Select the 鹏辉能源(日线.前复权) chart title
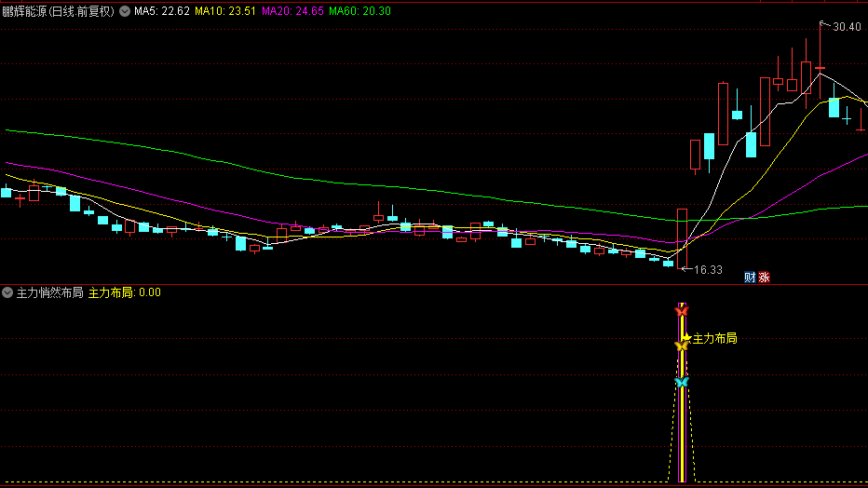 58,11
